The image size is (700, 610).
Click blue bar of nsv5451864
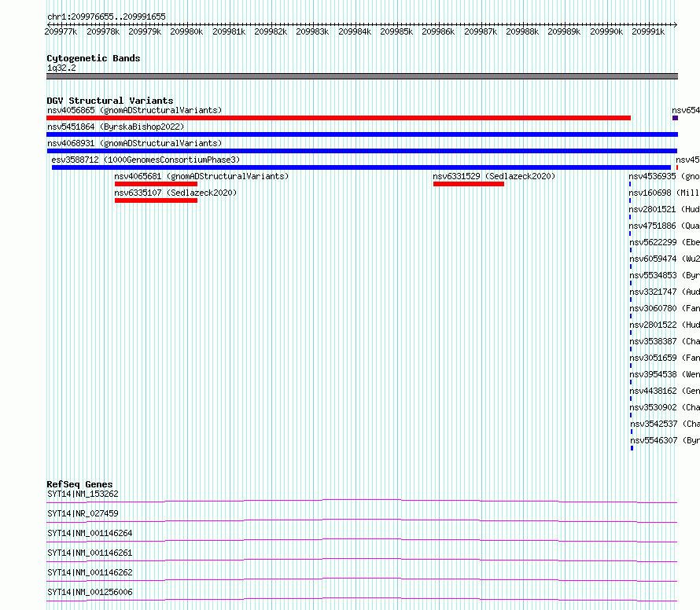click(362, 134)
